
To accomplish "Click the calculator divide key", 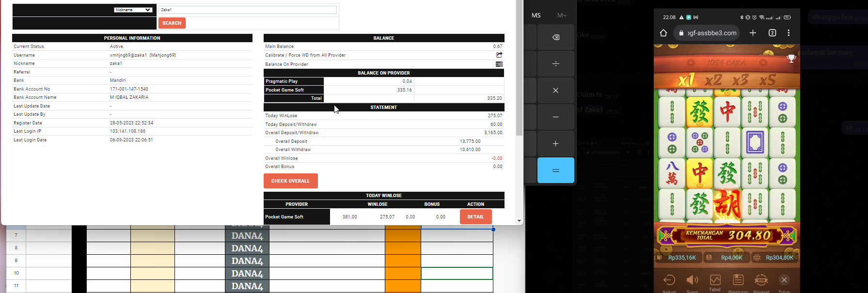I will pyautogui.click(x=556, y=64).
